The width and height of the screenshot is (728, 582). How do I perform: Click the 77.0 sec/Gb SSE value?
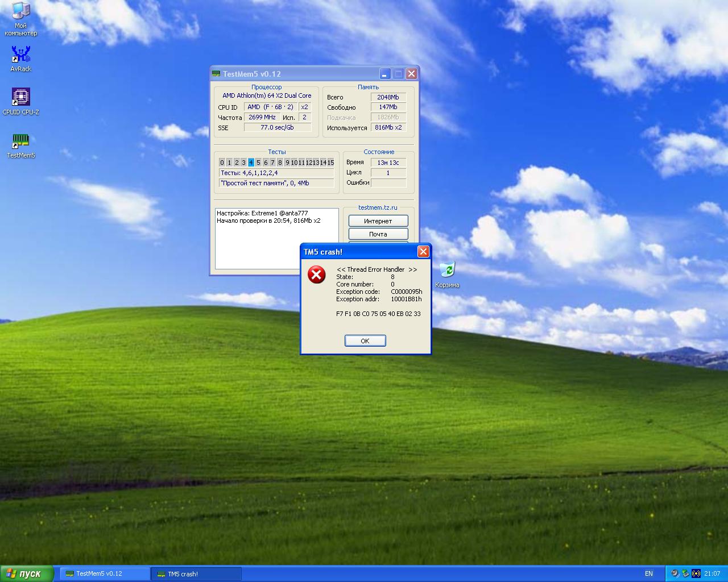tap(278, 127)
